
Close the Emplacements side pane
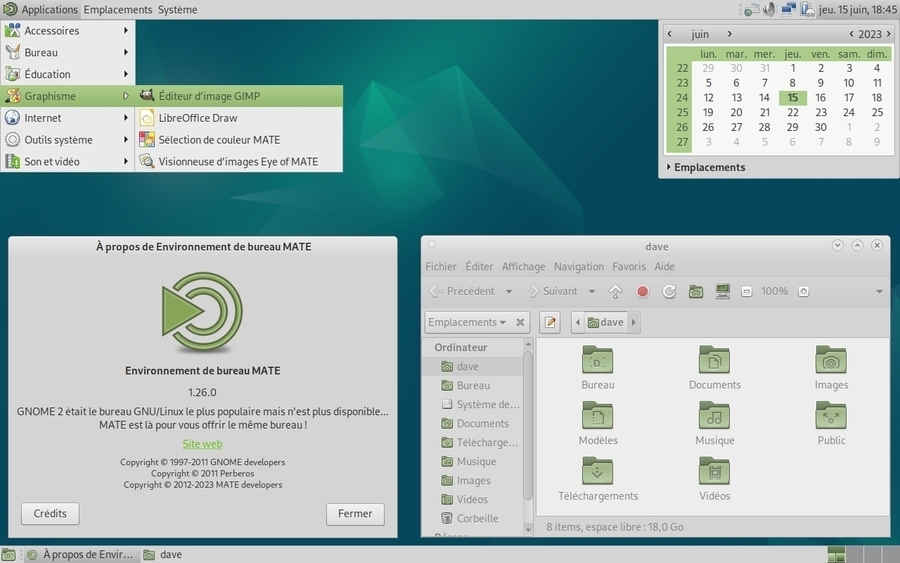[x=520, y=323]
